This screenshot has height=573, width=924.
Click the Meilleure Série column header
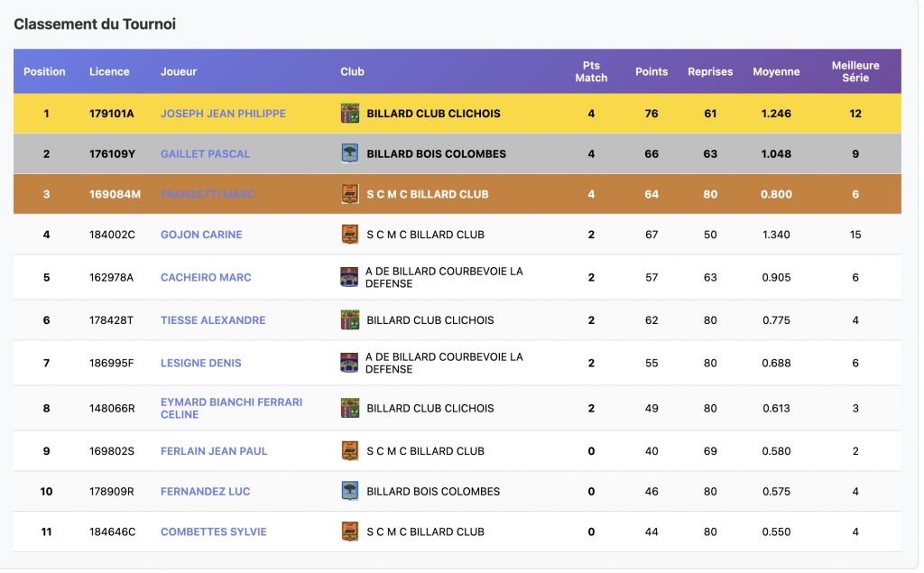click(x=855, y=71)
